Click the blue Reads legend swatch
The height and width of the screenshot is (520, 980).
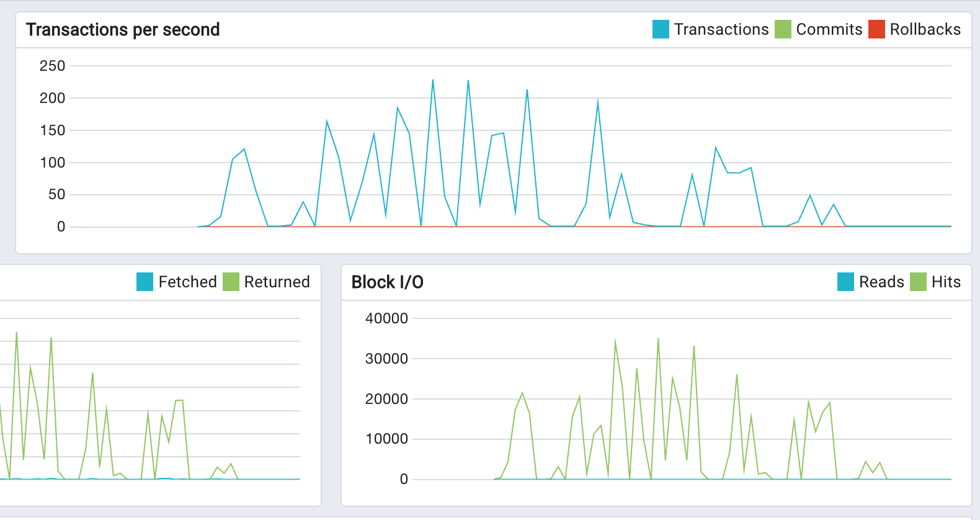[x=845, y=282]
